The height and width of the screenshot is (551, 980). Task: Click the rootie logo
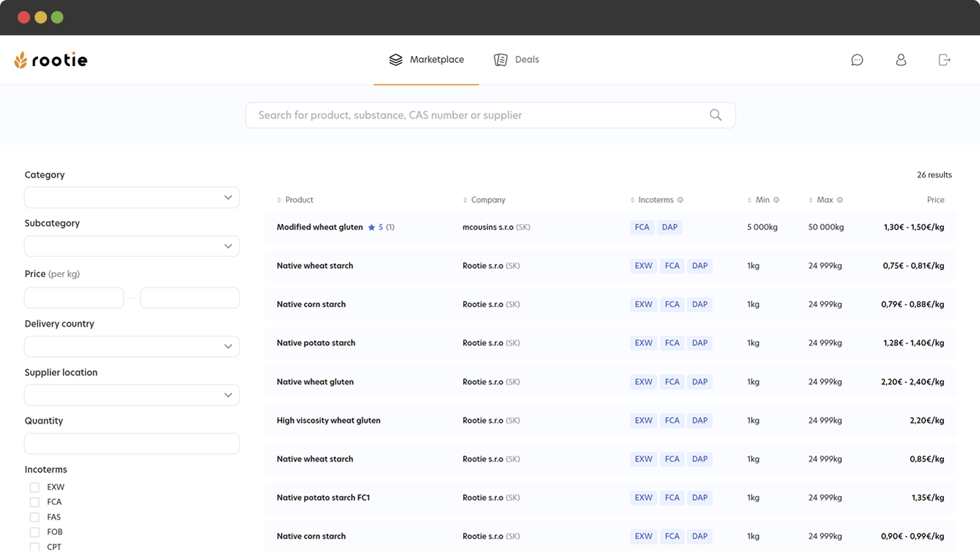tap(51, 60)
